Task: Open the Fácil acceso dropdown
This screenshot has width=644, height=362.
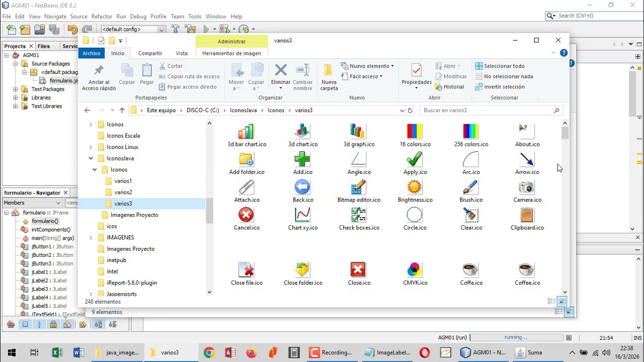Action: (362, 76)
